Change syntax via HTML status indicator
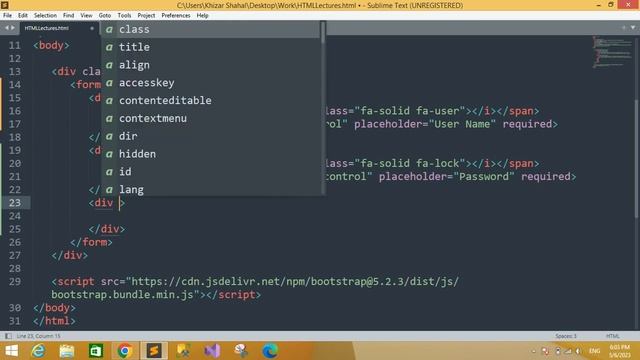The image size is (640, 360). click(x=613, y=336)
